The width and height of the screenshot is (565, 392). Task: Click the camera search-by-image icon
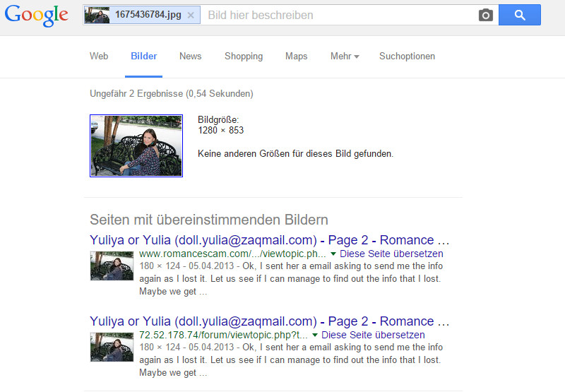point(485,15)
